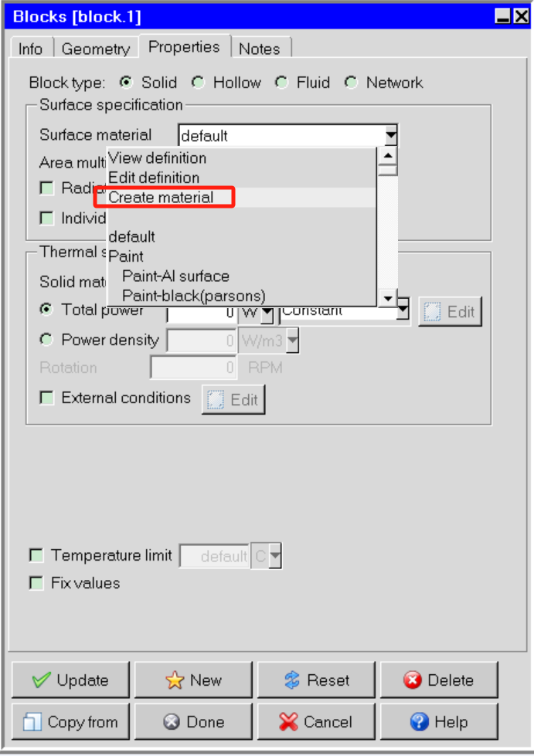Screen dimensions: 534x756
Task: Choose the Power density radio button
Action: click(x=46, y=340)
